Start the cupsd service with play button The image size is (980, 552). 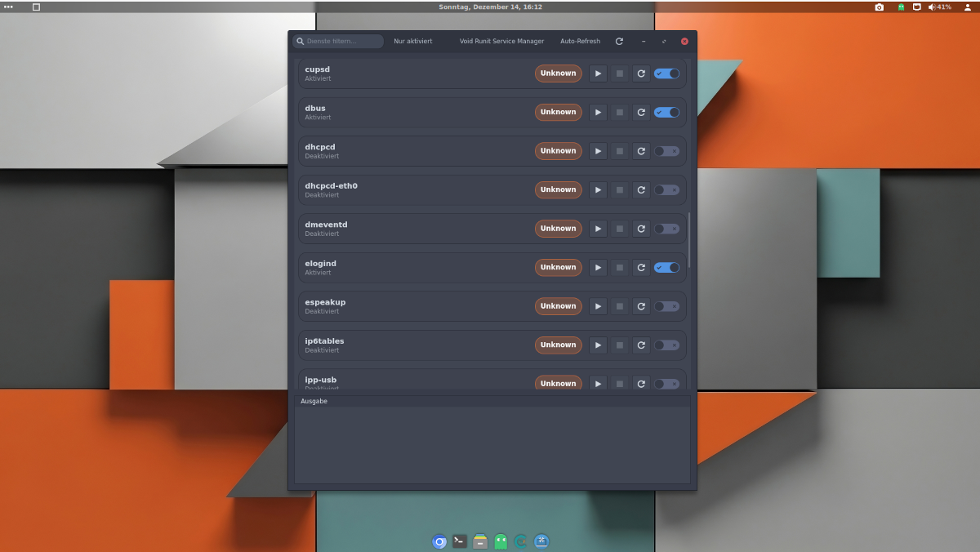pyautogui.click(x=598, y=73)
